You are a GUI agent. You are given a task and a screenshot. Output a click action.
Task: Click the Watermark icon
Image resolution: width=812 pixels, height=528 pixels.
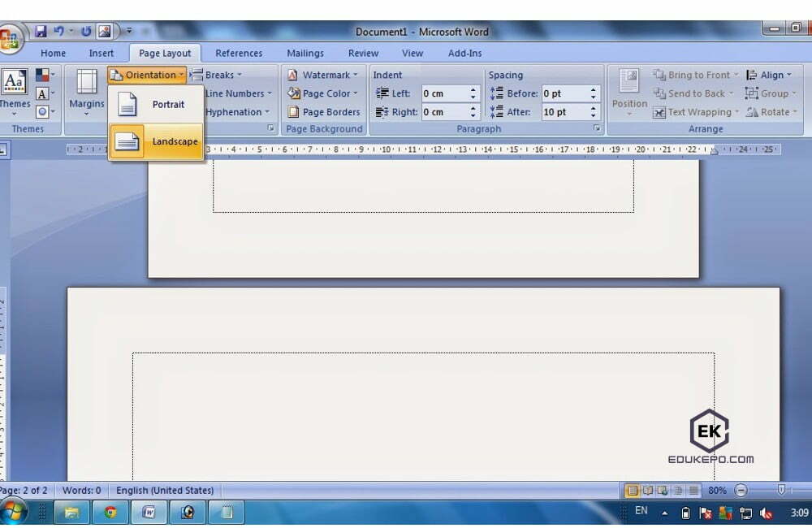pos(293,75)
